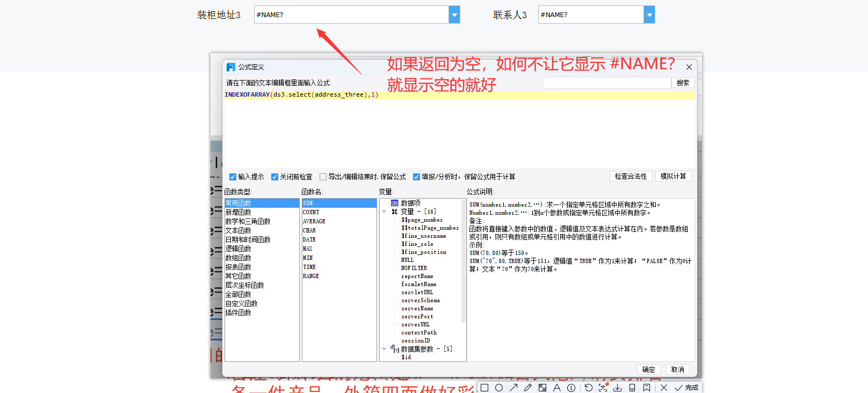
Task: Click the 确定 button
Action: click(x=648, y=369)
